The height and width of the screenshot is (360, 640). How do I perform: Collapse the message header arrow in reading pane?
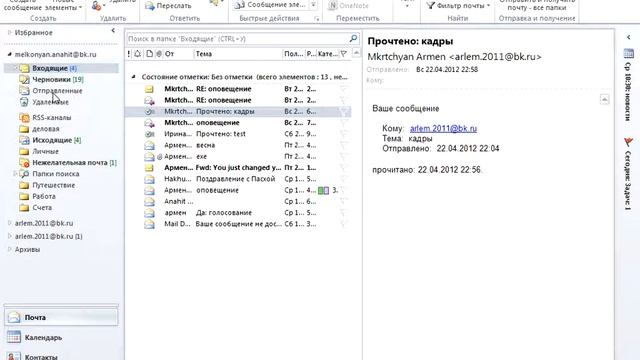604,99
